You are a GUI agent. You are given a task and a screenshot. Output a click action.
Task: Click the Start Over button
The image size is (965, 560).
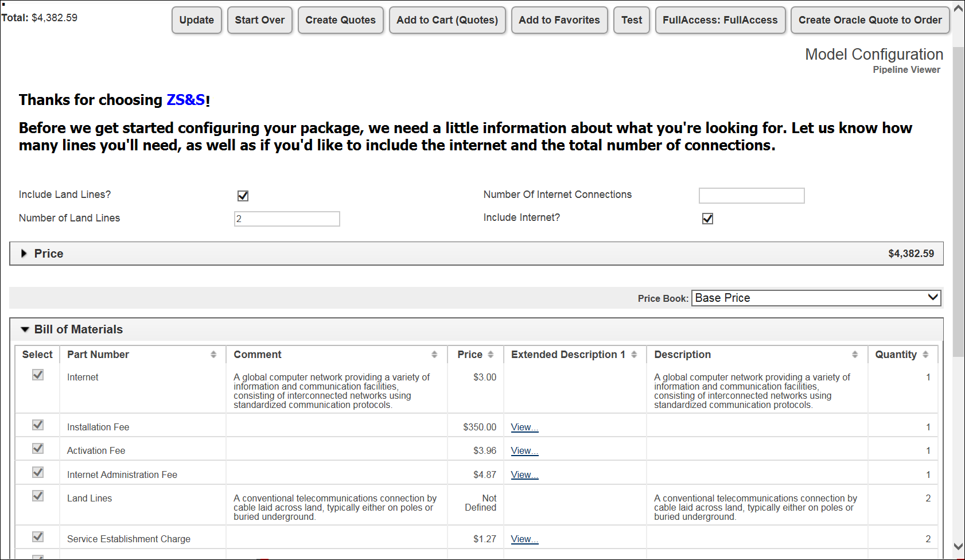[x=260, y=20]
